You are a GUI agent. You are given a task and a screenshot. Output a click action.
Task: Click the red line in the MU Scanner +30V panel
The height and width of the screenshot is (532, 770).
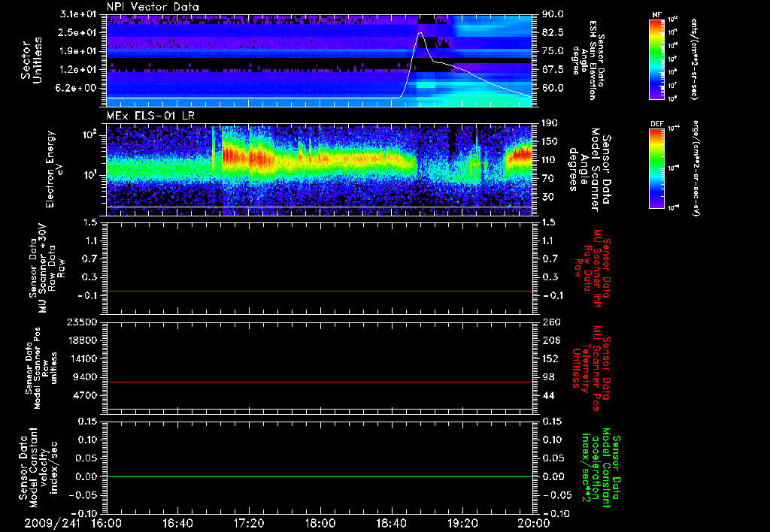(320, 291)
